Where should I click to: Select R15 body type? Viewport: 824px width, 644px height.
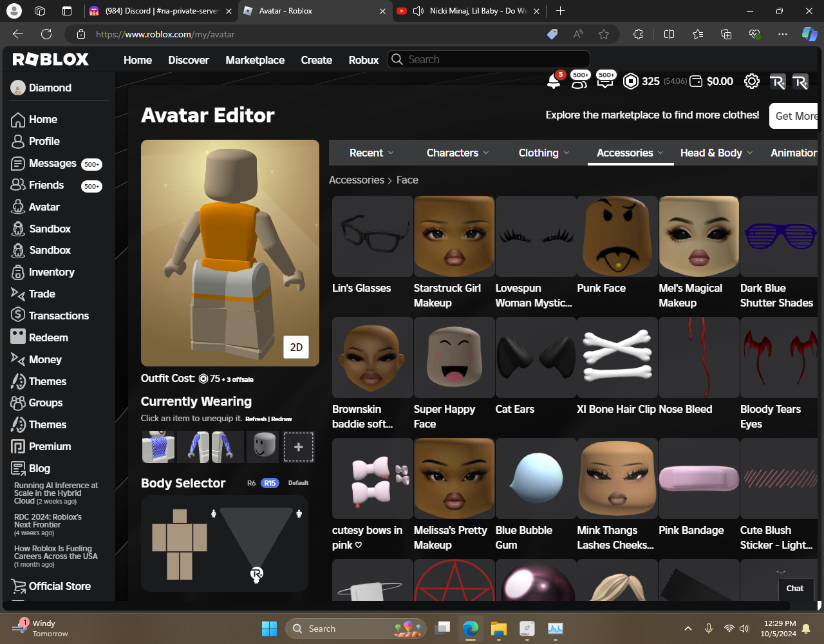pyautogui.click(x=270, y=483)
